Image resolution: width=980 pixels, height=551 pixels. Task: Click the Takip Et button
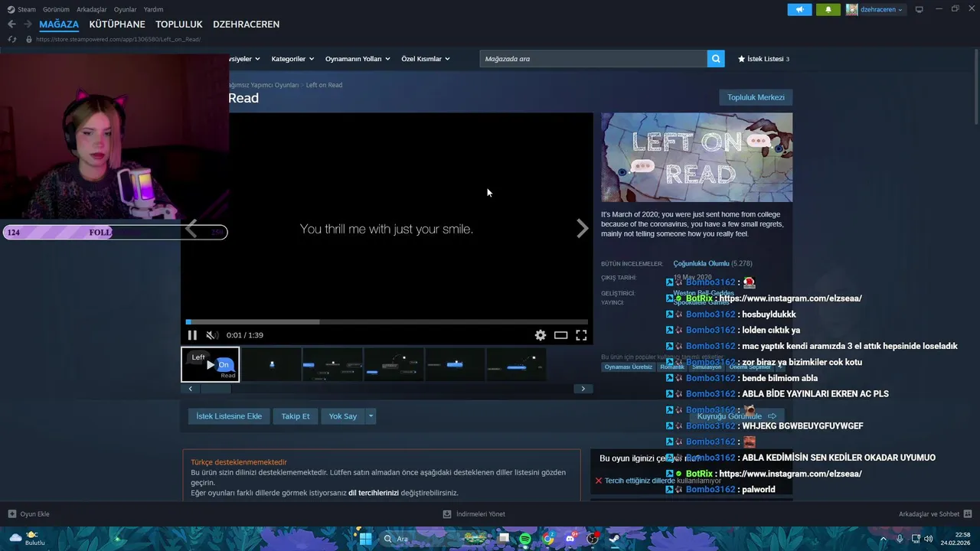pos(296,416)
